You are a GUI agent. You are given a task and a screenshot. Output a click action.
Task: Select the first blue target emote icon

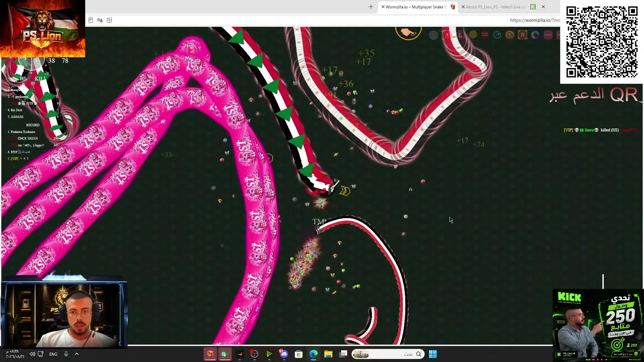[x=433, y=35]
